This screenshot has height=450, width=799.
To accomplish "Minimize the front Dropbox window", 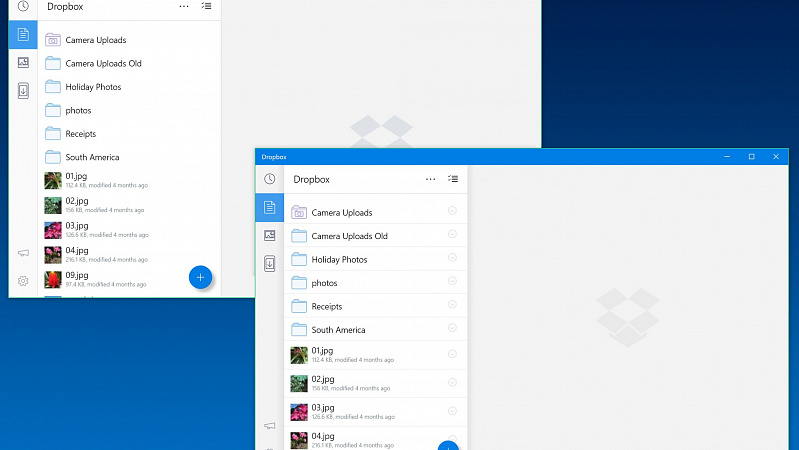I will 727,156.
